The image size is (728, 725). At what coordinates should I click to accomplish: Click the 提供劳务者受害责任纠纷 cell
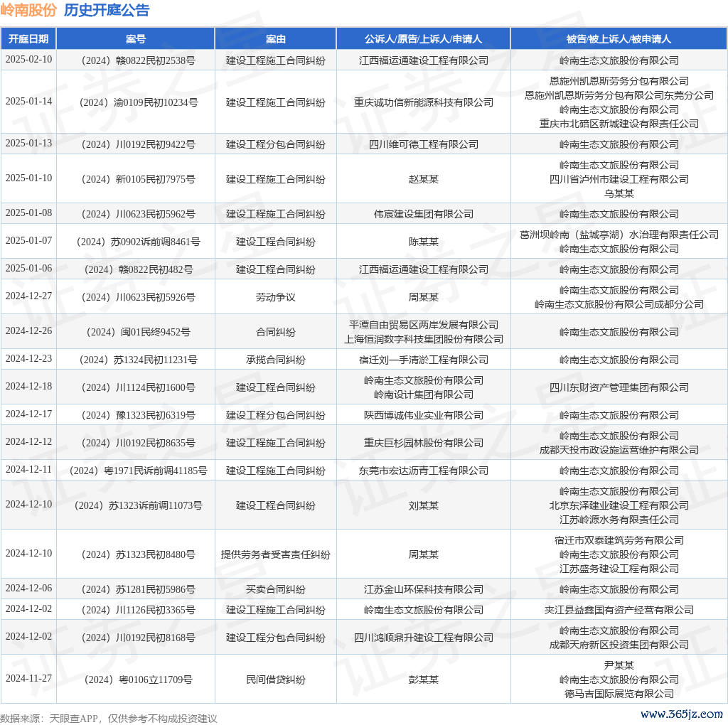coord(275,554)
